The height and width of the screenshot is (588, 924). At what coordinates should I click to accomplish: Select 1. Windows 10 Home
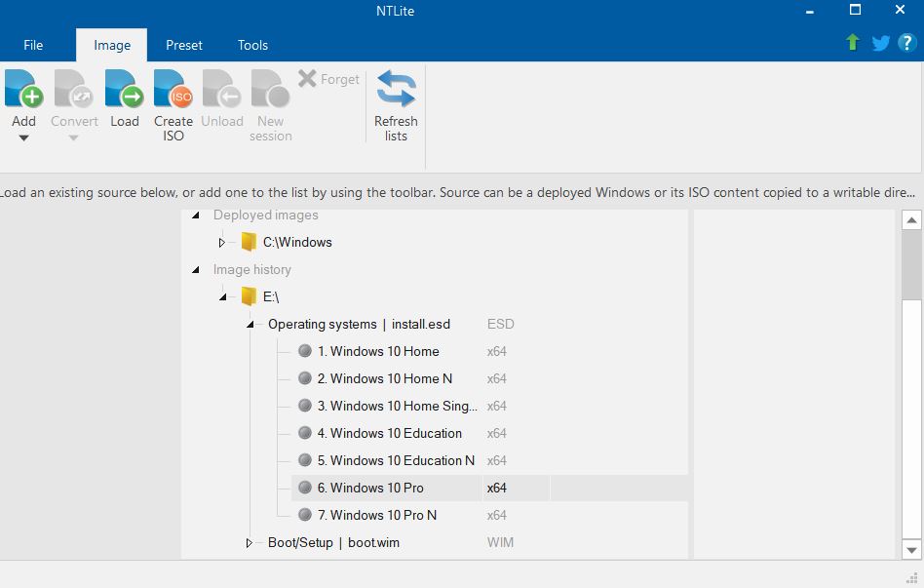[378, 351]
